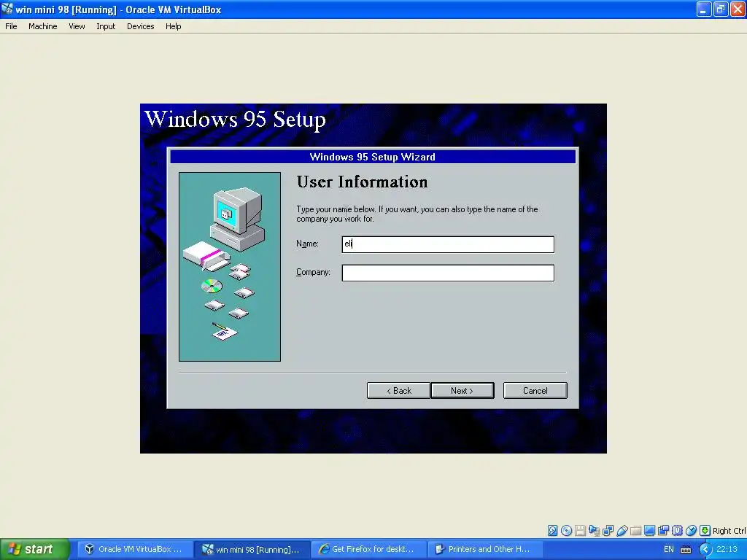Click the Right Ctrl host key label
This screenshot has width=747, height=560.
coord(729,531)
